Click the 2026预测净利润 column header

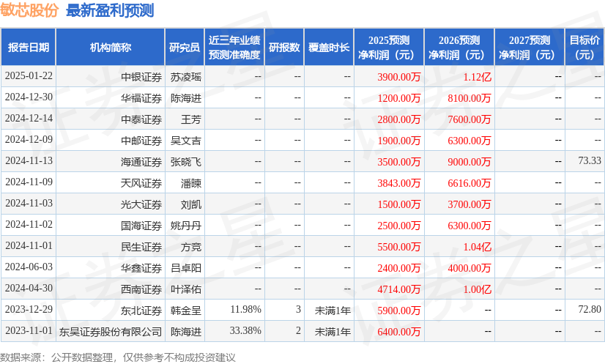click(x=459, y=47)
